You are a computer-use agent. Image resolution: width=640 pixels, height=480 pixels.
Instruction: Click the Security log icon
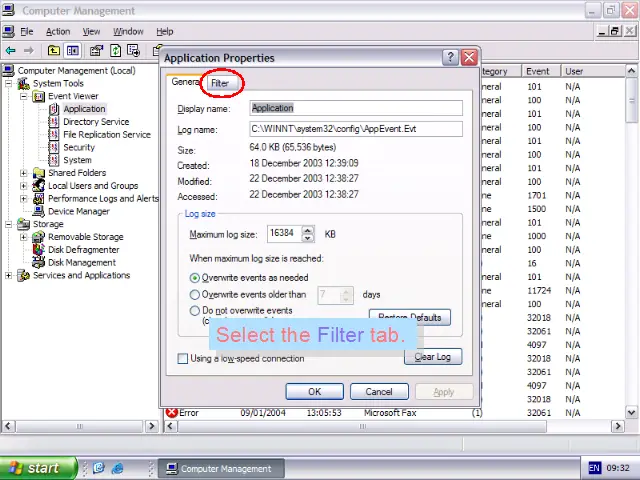click(x=54, y=147)
